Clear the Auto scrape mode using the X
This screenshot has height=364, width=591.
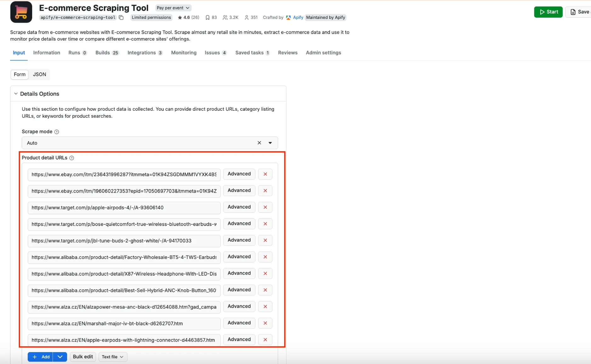tap(259, 143)
